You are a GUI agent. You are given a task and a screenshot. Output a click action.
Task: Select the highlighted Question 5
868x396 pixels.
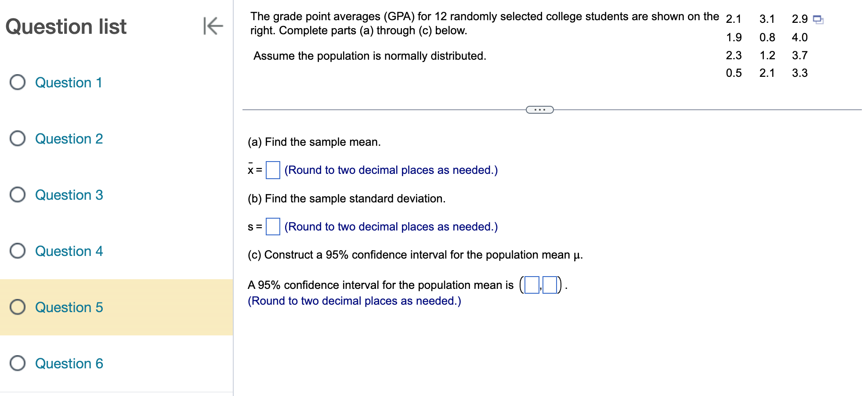tap(69, 307)
